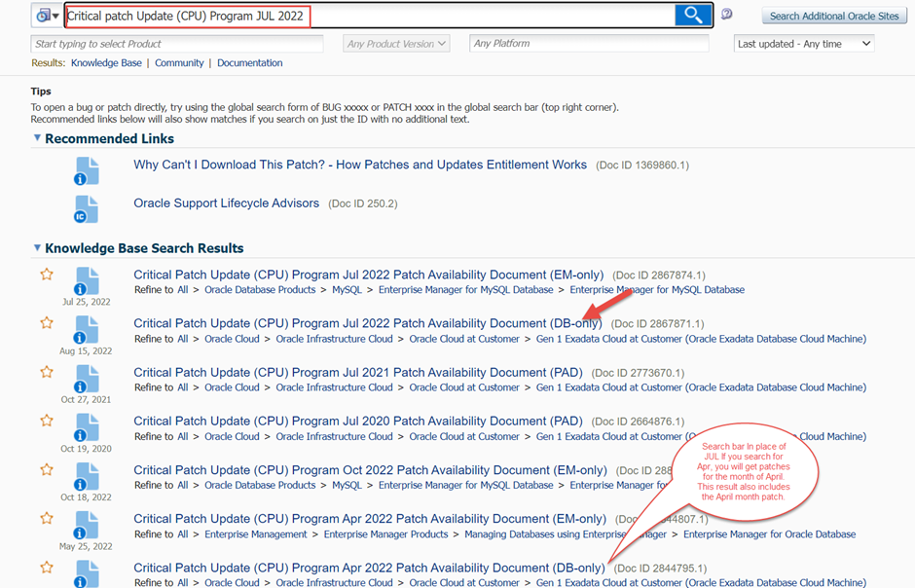Image resolution: width=915 pixels, height=588 pixels.
Task: Refine to Oracle Infrastructure Cloud in Jul 2021 row
Action: (335, 387)
